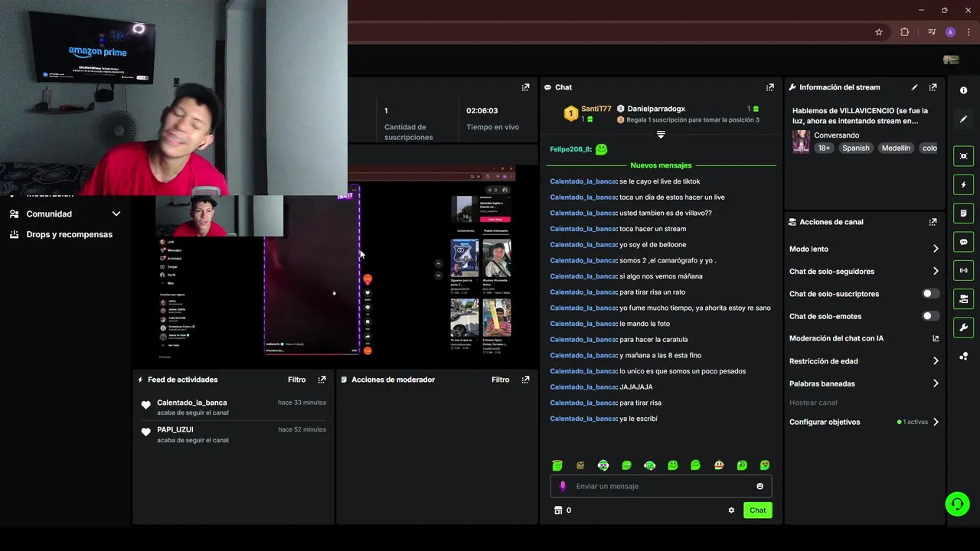Image resolution: width=980 pixels, height=551 pixels.
Task: Click the green Chat send button
Action: click(x=757, y=510)
